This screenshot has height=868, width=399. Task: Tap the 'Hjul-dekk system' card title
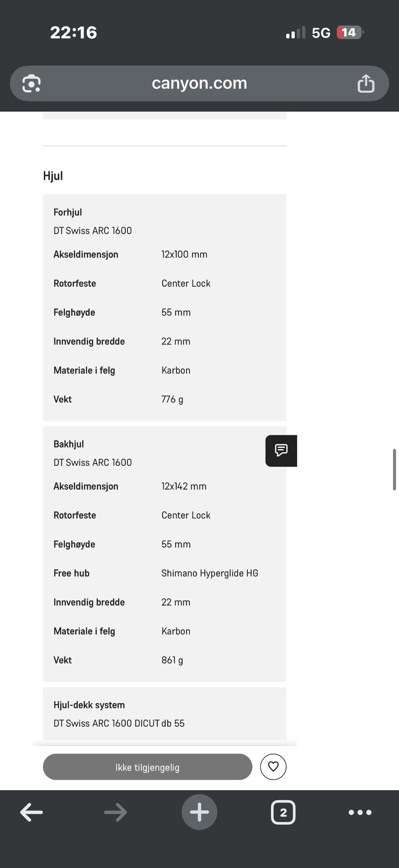[89, 705]
